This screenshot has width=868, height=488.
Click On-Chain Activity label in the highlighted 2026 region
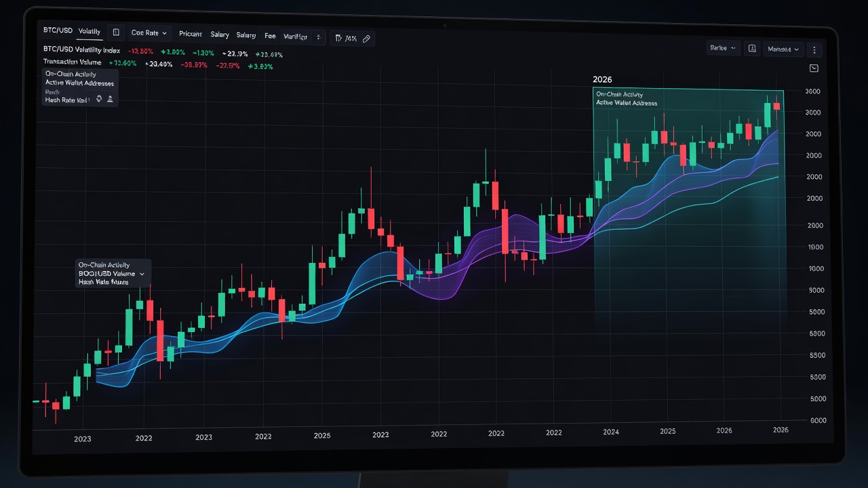pyautogui.click(x=620, y=94)
